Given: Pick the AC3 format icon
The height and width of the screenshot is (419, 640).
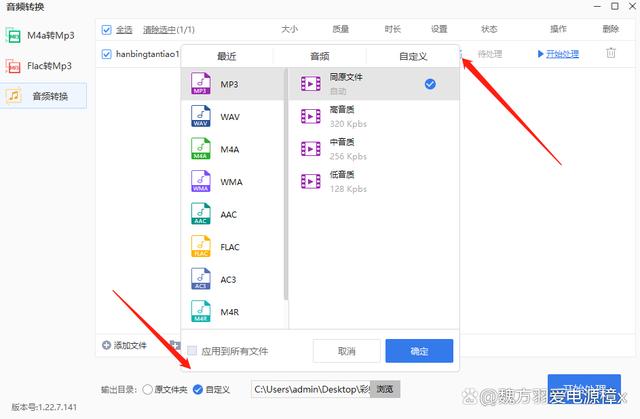Looking at the screenshot, I should 201,280.
